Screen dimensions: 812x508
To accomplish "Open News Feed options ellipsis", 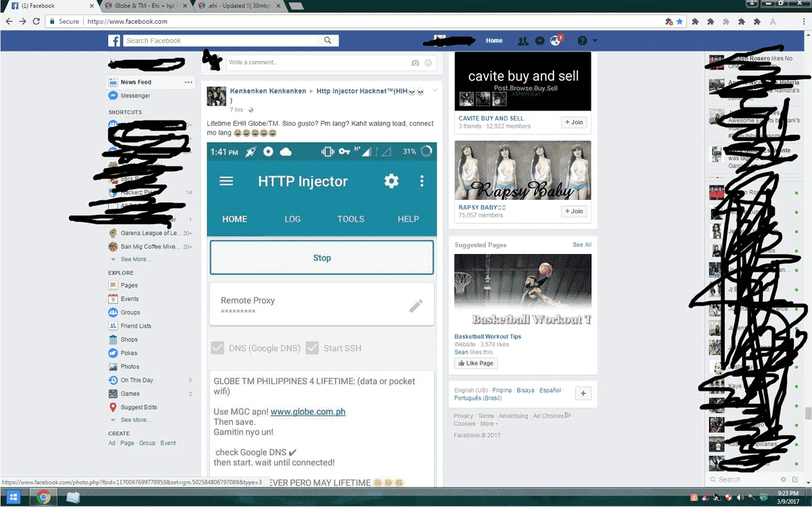I will (x=189, y=82).
